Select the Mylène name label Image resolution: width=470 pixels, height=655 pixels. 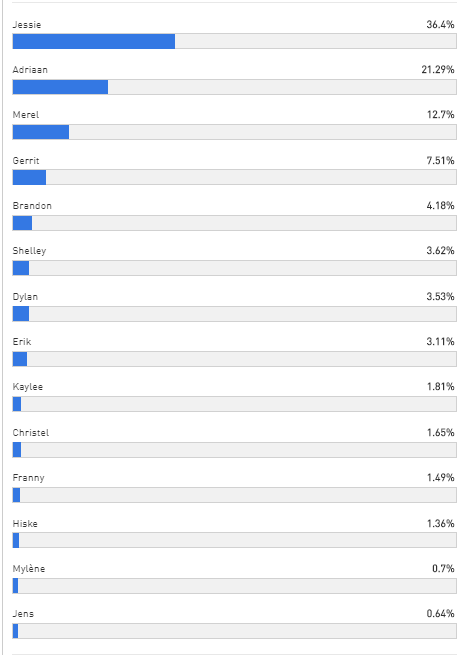tap(29, 569)
